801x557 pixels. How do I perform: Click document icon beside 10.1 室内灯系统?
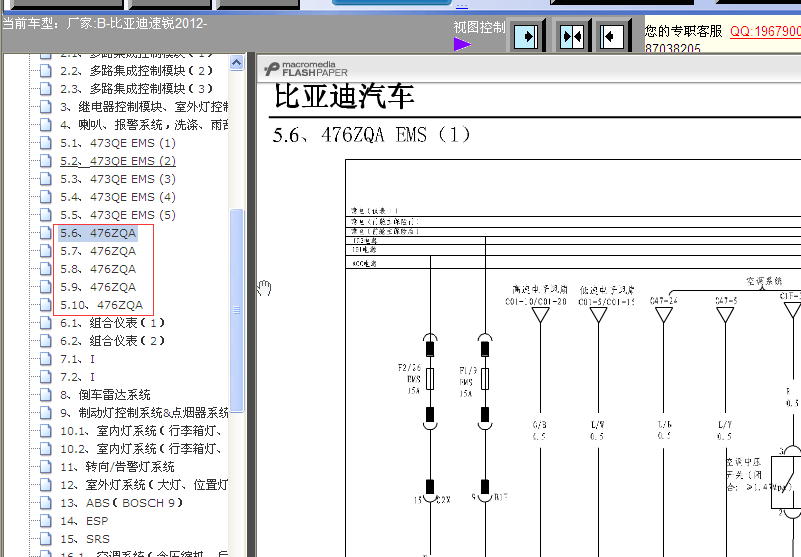45,431
